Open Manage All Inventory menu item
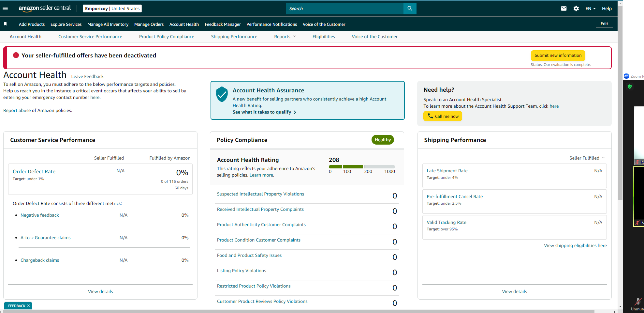The height and width of the screenshot is (313, 644). tap(108, 24)
